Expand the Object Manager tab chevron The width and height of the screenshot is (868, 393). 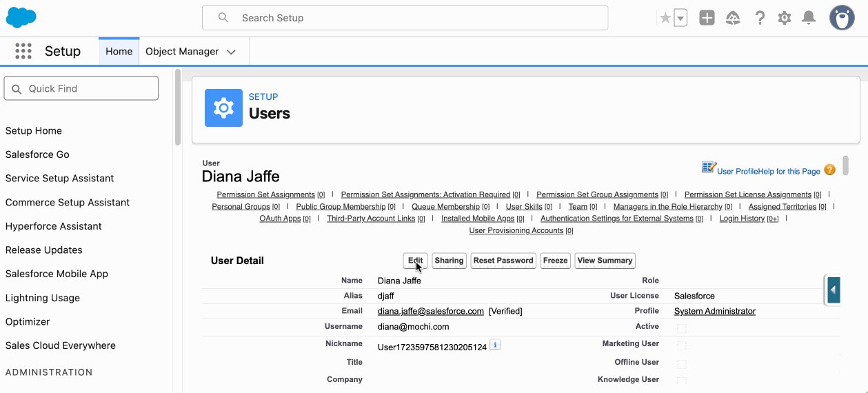(x=231, y=52)
